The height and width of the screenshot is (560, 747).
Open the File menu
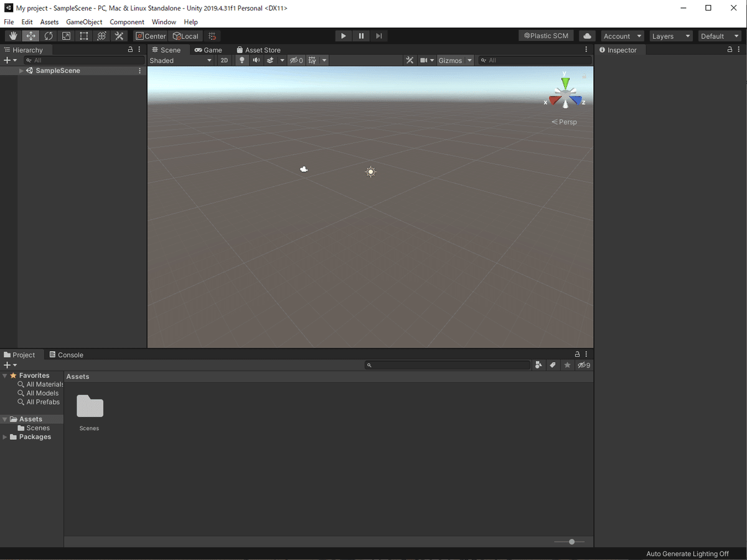pyautogui.click(x=9, y=22)
